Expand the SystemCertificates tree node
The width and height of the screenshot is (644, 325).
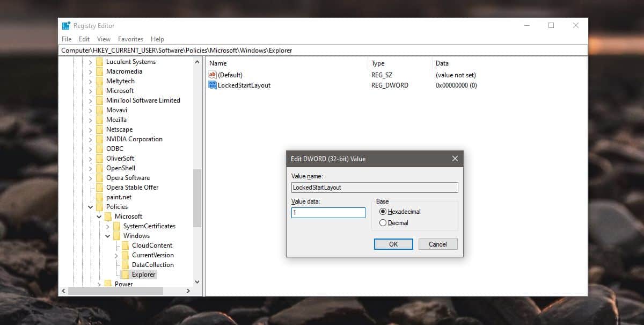[x=108, y=226]
